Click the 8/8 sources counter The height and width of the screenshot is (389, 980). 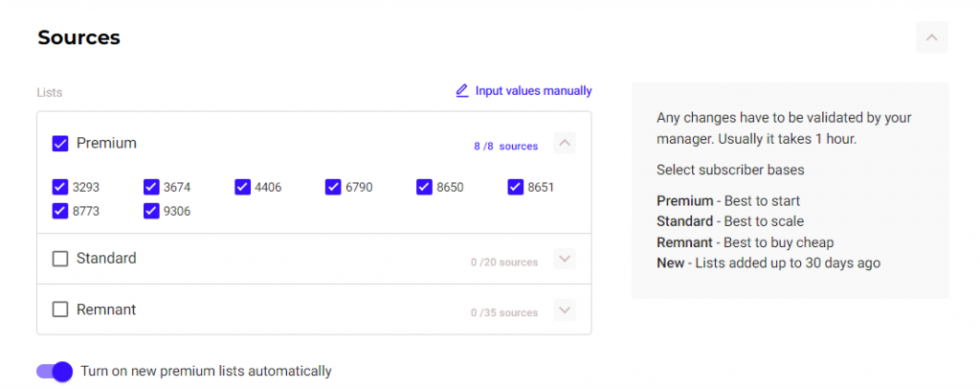(x=505, y=147)
